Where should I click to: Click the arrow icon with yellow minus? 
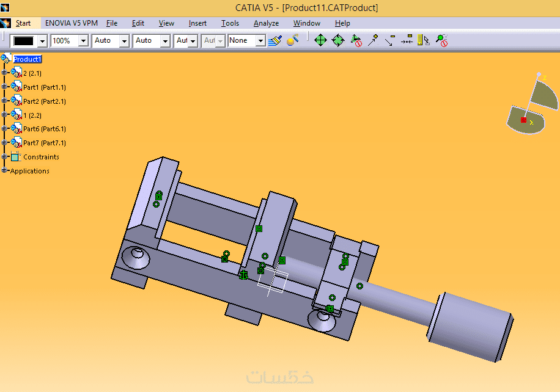389,40
